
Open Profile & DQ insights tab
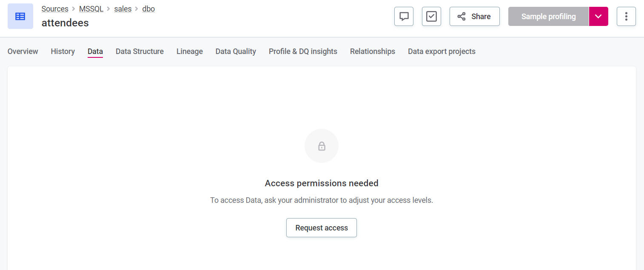pyautogui.click(x=303, y=51)
